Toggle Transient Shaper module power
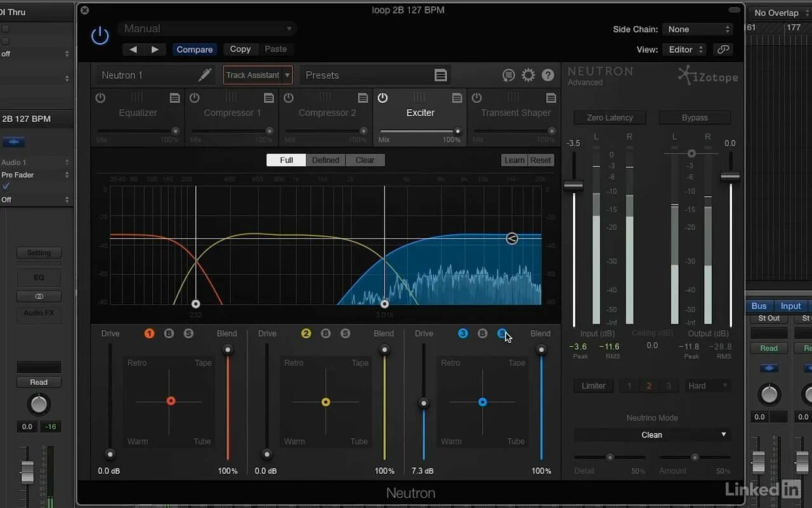812x508 pixels. pos(476,98)
